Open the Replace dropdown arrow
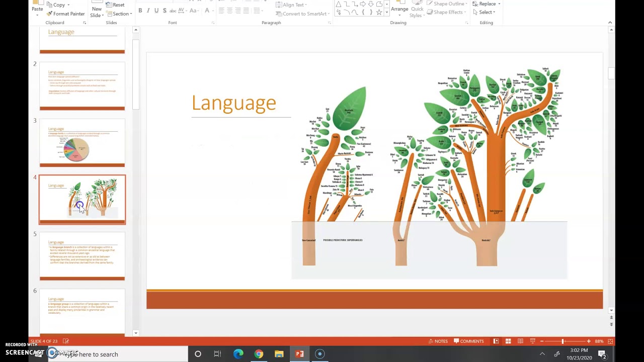644x362 pixels. pyautogui.click(x=499, y=4)
